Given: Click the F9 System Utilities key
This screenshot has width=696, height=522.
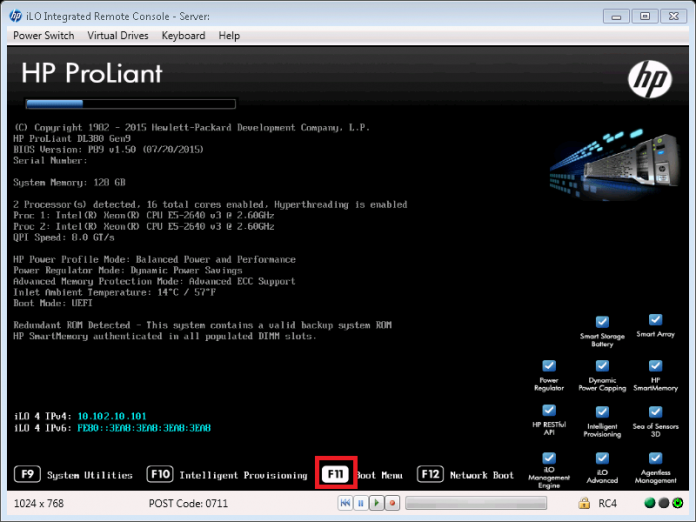Looking at the screenshot, I should [28, 474].
